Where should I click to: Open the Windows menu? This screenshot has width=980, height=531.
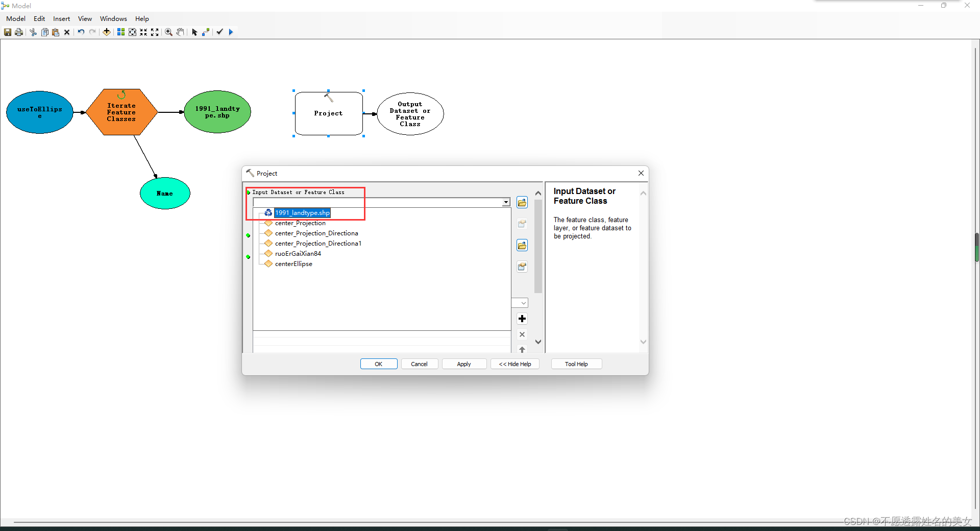pos(113,18)
